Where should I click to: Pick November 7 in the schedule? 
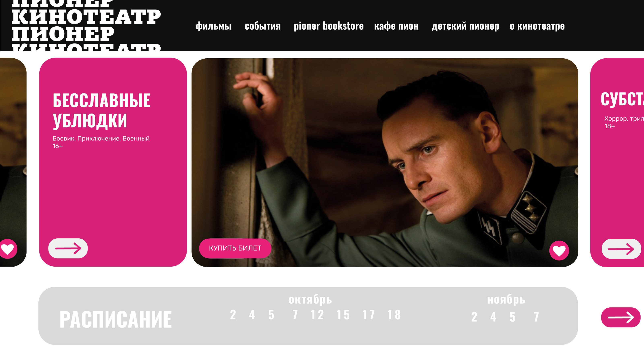pos(536,317)
